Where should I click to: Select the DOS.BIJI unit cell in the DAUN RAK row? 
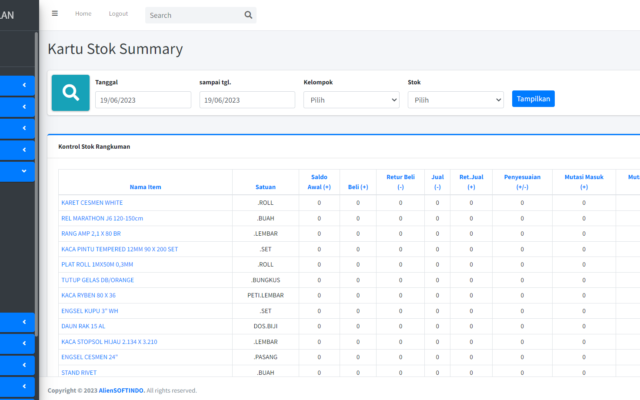[x=265, y=326]
